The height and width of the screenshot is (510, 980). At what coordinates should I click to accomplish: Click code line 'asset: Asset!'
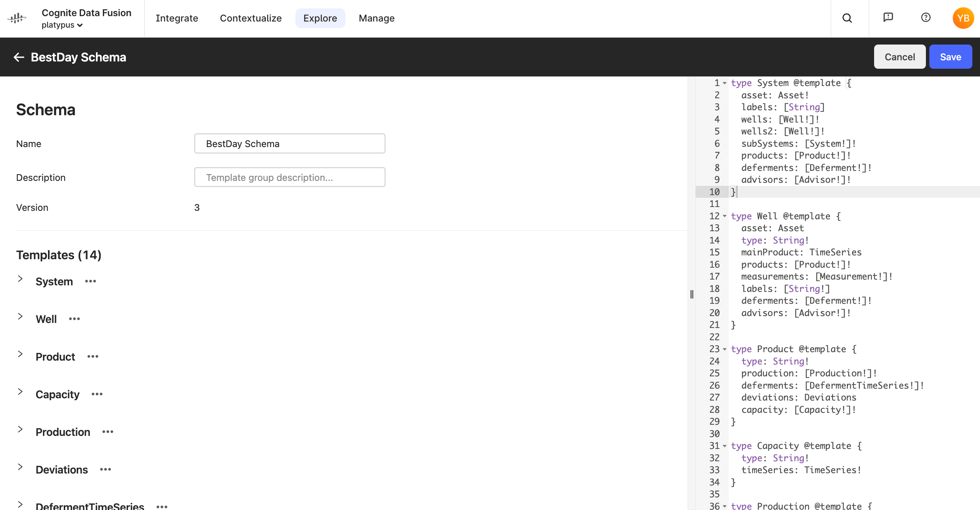[775, 95]
